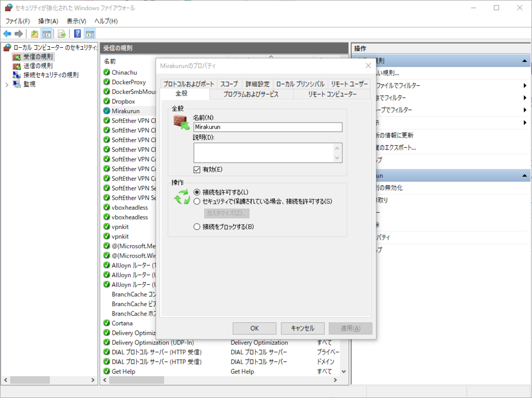Click description box scroll down arrow
This screenshot has height=398, width=532.
click(337, 158)
